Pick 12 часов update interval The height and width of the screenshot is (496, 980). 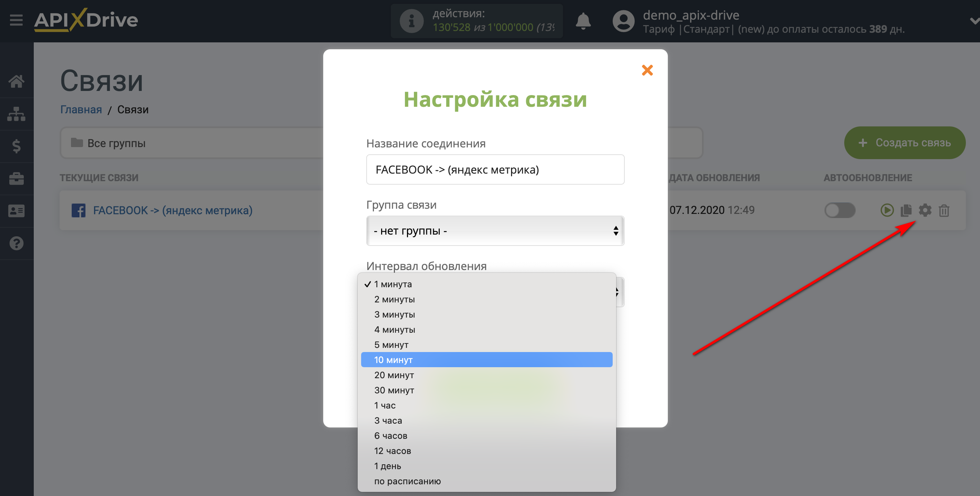click(487, 451)
